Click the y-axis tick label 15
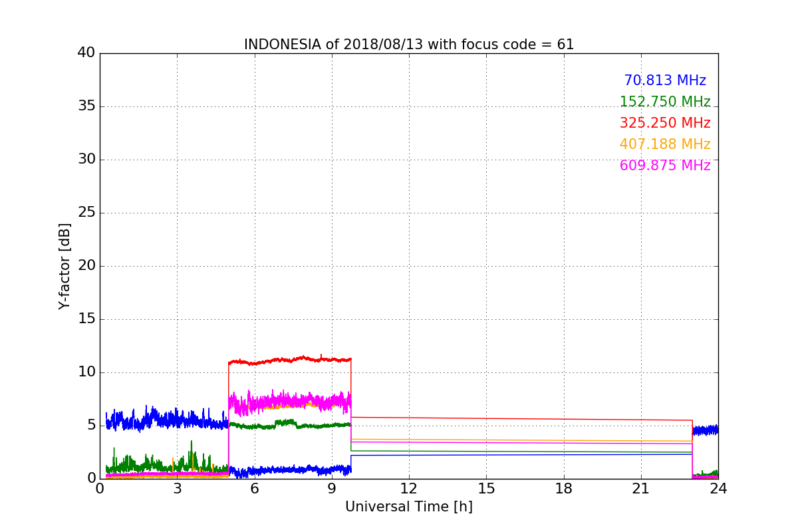798x532 pixels. click(86, 319)
